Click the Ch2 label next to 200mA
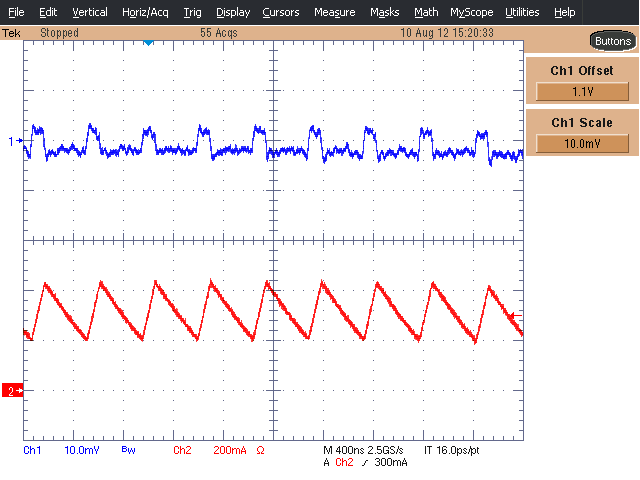 182,450
